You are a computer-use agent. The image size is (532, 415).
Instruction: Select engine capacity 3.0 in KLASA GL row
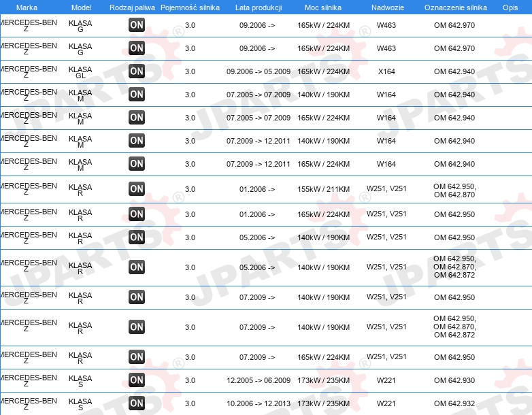tap(190, 71)
